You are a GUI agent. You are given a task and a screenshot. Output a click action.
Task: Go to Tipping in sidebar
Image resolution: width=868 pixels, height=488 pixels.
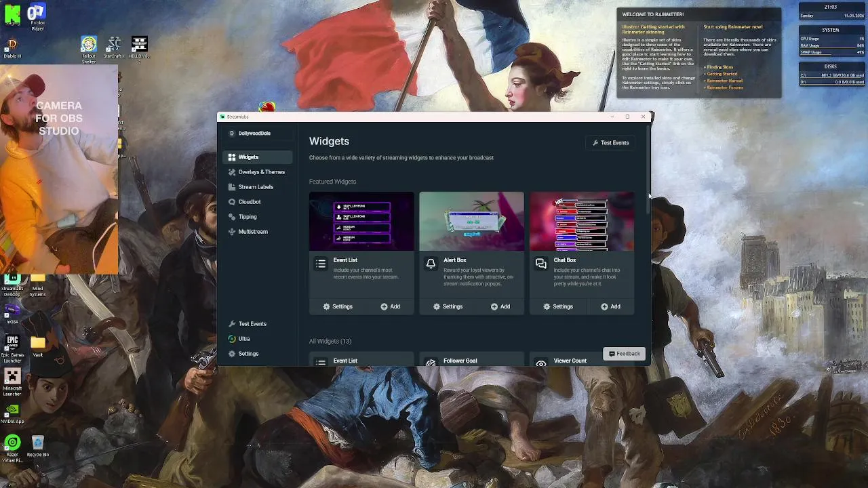[257, 217]
